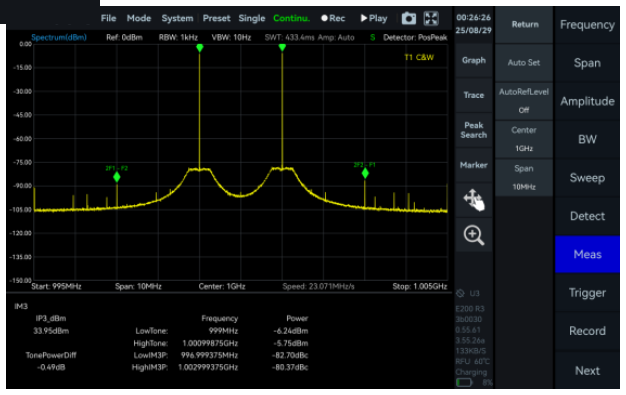
Task: Capture screenshot with the camera icon
Action: click(x=408, y=18)
